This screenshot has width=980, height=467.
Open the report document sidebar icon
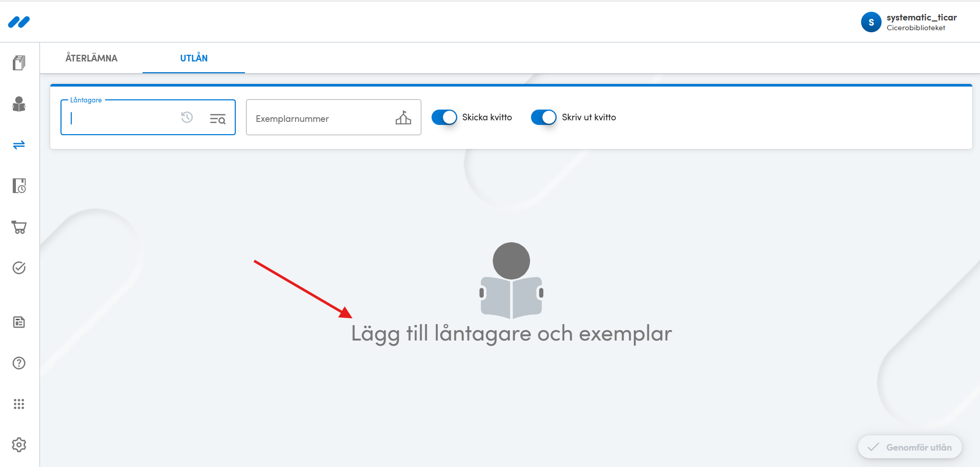pos(19,322)
